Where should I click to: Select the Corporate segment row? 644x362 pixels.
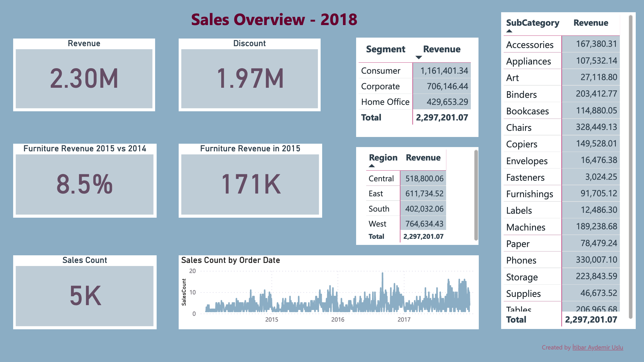(380, 87)
